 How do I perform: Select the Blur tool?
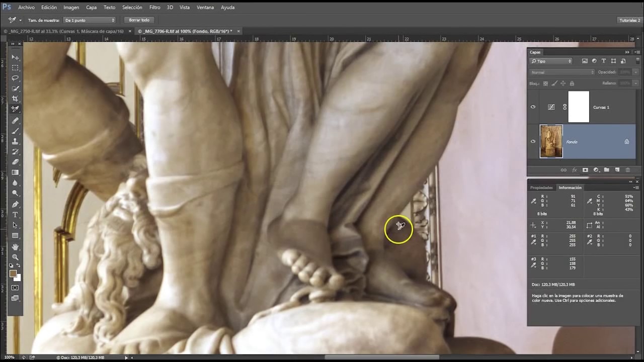click(x=15, y=183)
